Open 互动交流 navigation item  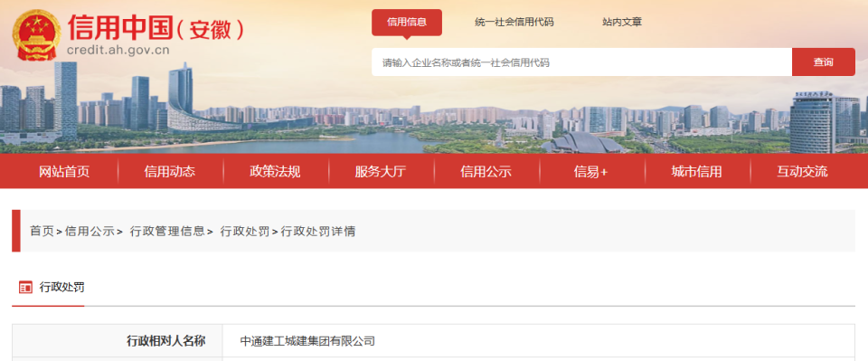[802, 172]
